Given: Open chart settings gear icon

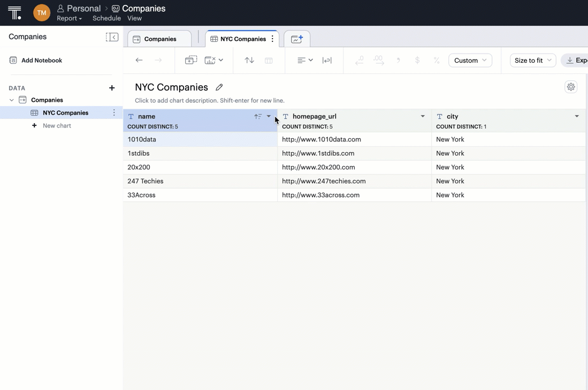Looking at the screenshot, I should [571, 87].
